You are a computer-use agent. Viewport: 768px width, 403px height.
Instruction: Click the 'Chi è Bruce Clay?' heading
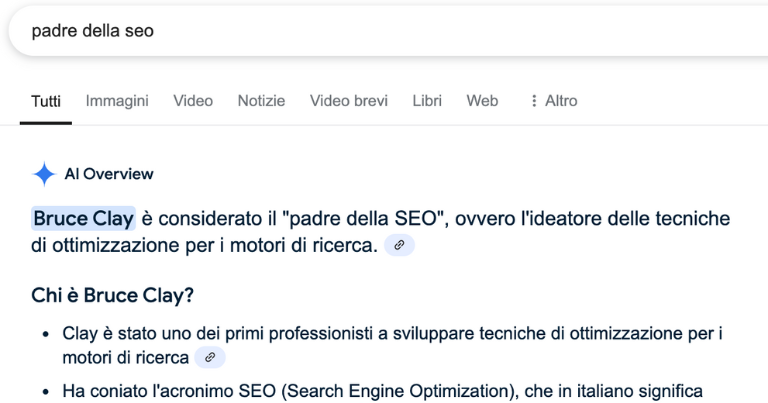pyautogui.click(x=113, y=296)
